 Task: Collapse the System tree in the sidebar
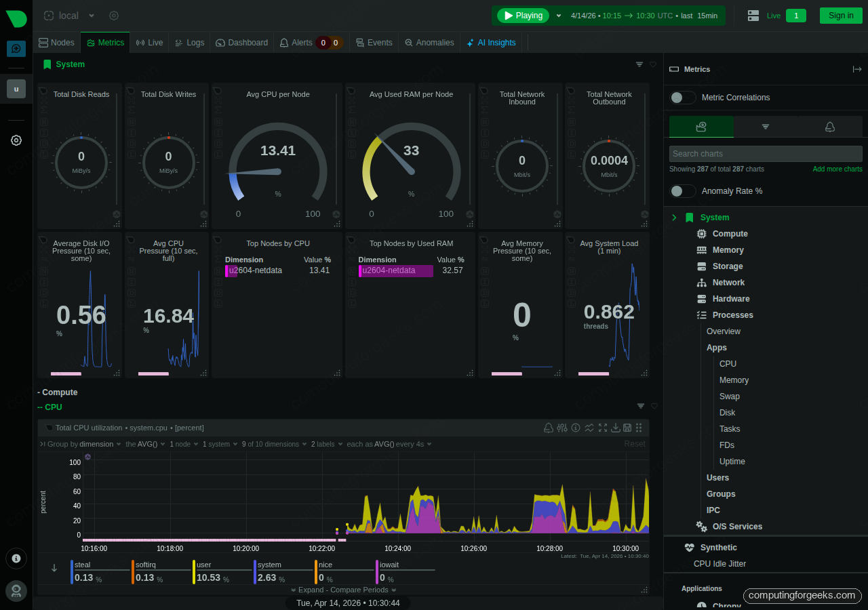pyautogui.click(x=673, y=218)
